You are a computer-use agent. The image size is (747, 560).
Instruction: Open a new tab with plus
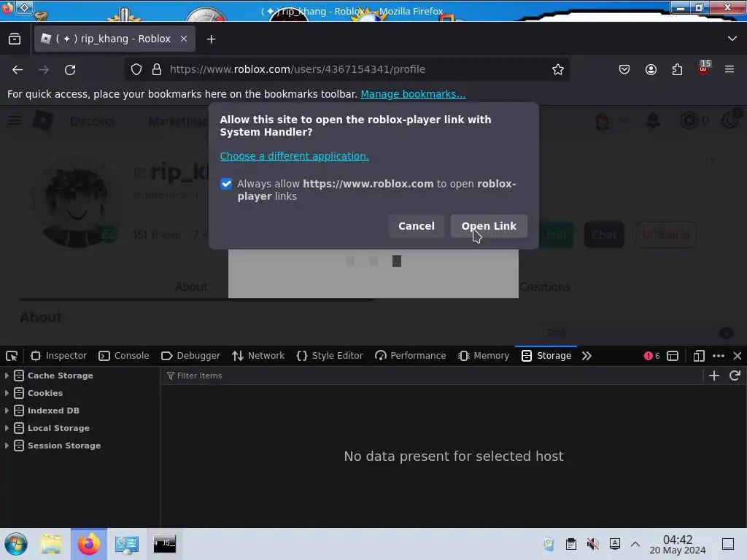tap(211, 39)
